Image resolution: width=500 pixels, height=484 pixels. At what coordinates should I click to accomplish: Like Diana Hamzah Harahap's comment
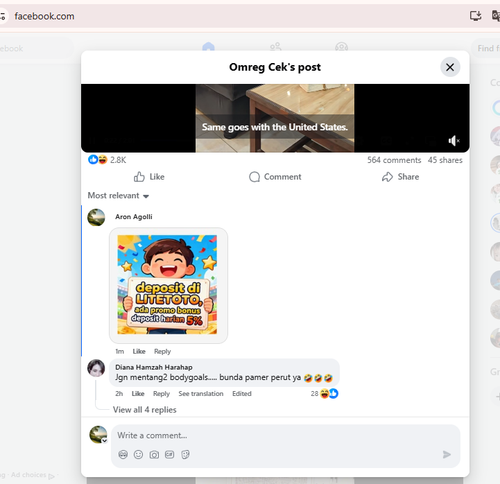pos(138,394)
